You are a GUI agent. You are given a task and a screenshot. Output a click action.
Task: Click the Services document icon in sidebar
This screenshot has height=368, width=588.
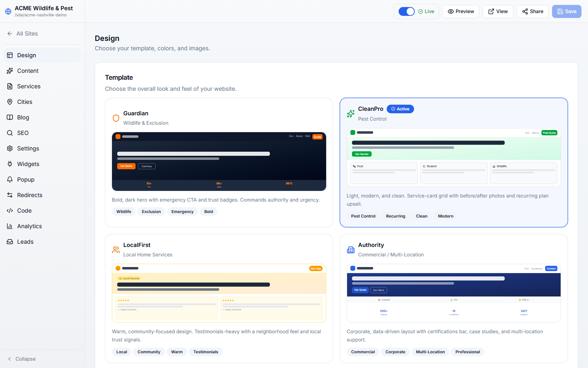10,86
